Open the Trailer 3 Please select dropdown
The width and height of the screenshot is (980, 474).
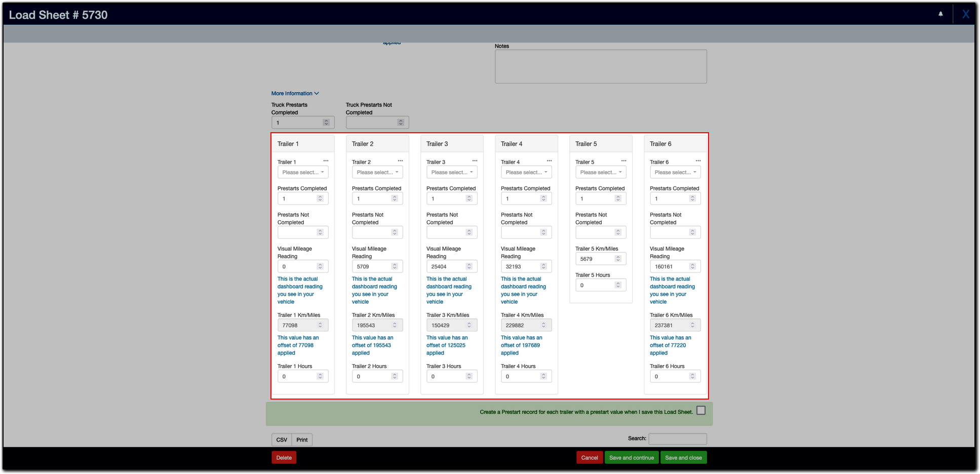pyautogui.click(x=452, y=172)
